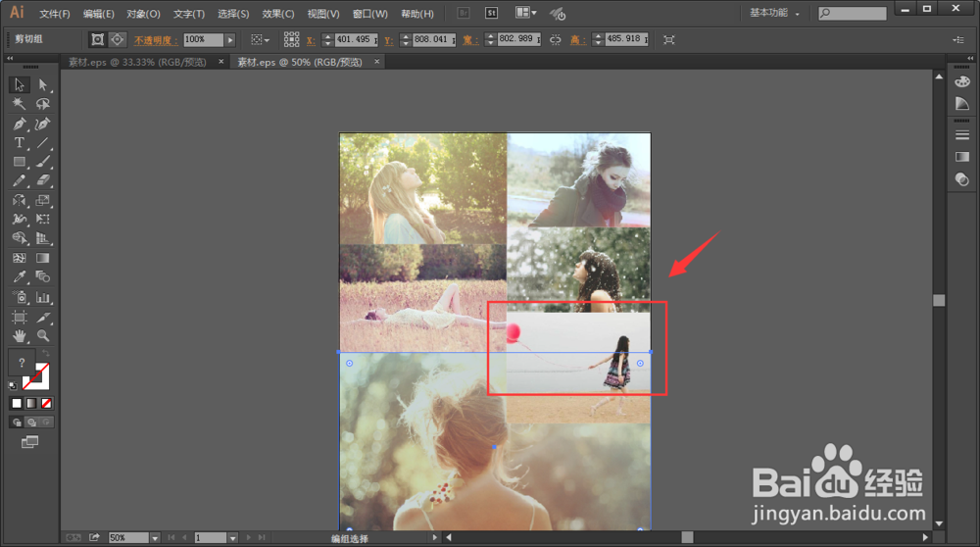980x547 pixels.
Task: Click the Fill color box
Action: 21,363
